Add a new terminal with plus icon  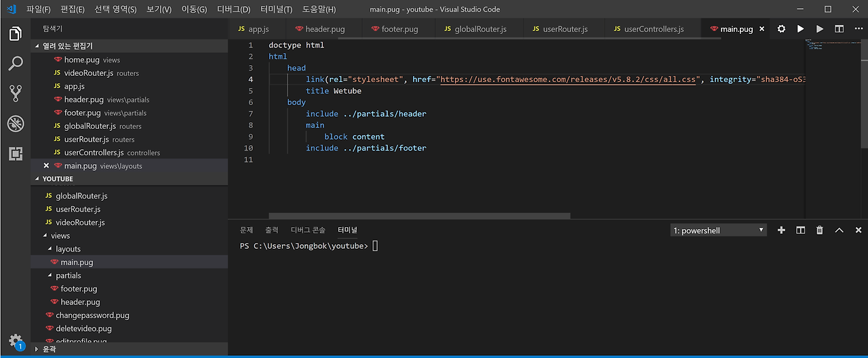(x=781, y=231)
